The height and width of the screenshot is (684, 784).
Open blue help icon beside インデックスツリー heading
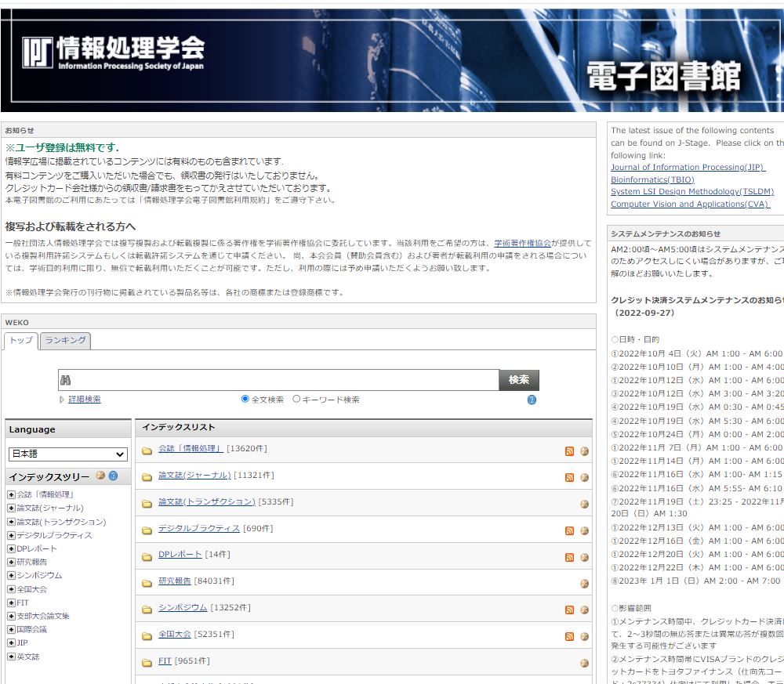click(x=114, y=476)
